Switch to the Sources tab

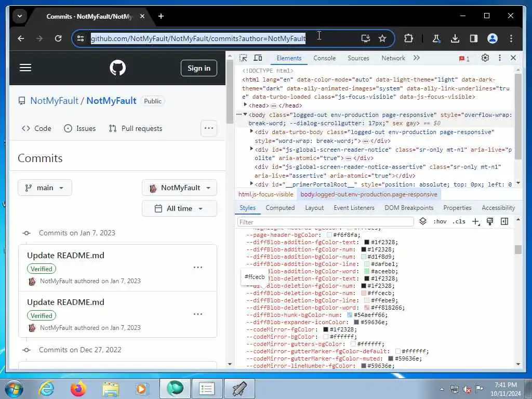[x=358, y=58]
